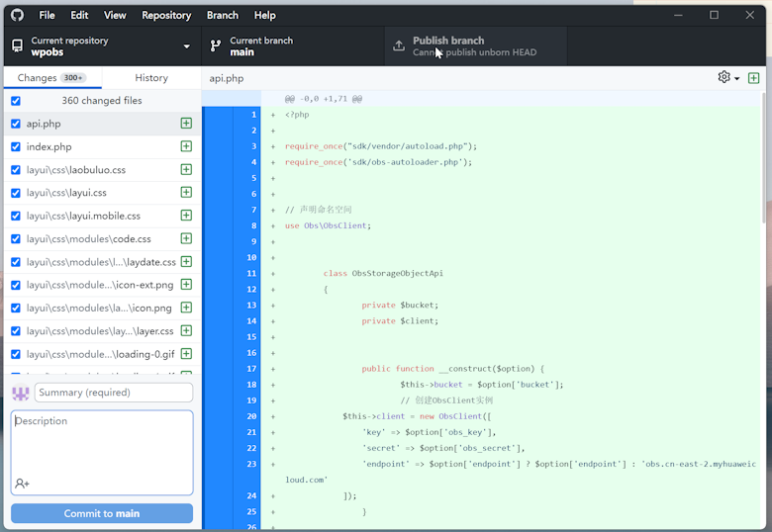Uncheck the index.php checkbox
The width and height of the screenshot is (772, 532).
tap(16, 147)
